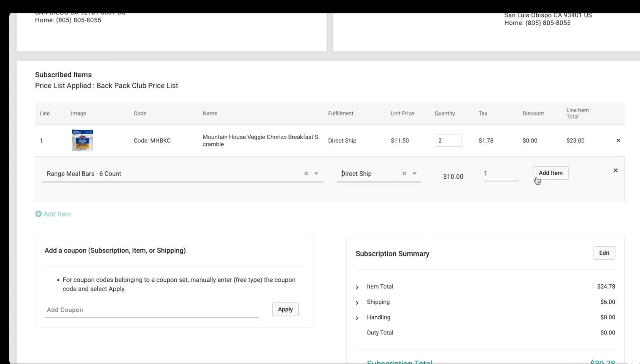The width and height of the screenshot is (640, 364).
Task: Click the quantity box showing 2
Action: coord(448,140)
